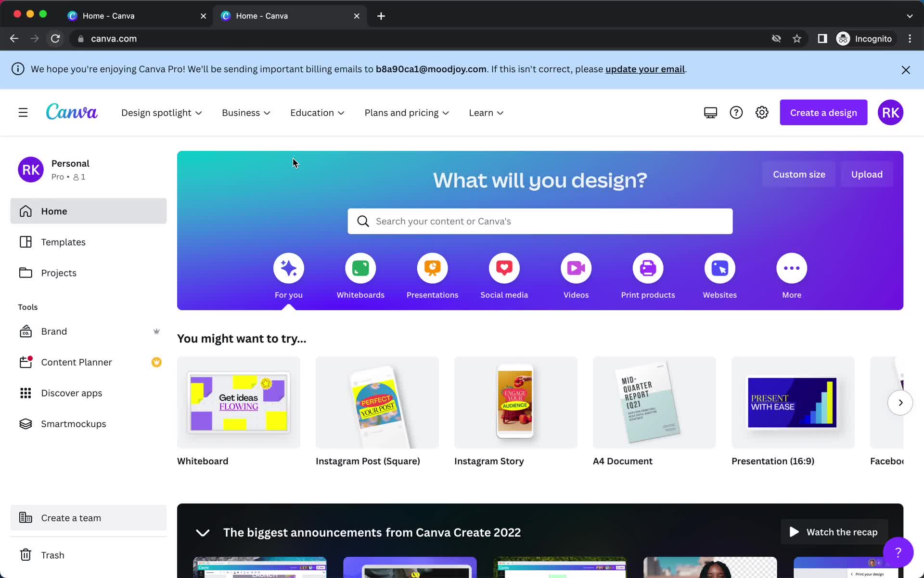
Task: Expand the Learn menu
Action: pos(486,113)
